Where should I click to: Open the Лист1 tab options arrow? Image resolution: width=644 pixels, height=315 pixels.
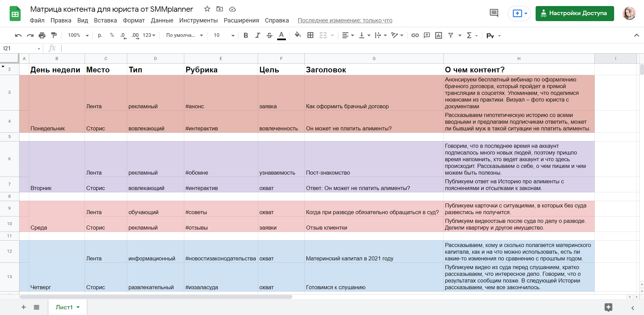pos(78,307)
